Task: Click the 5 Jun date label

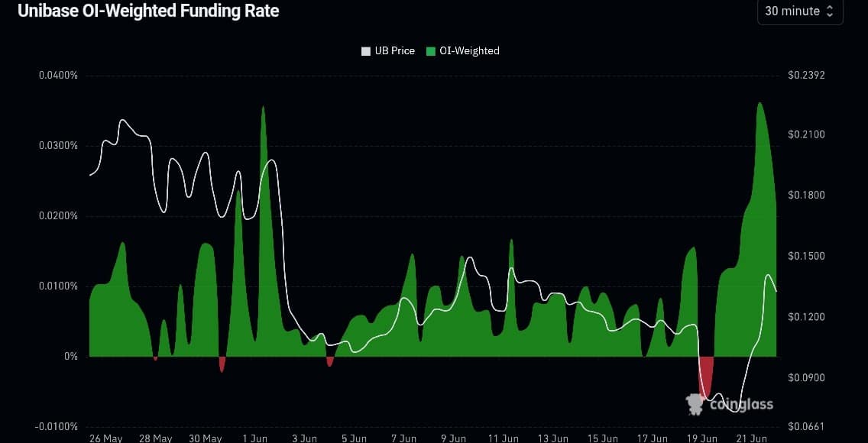Action: coord(354,438)
